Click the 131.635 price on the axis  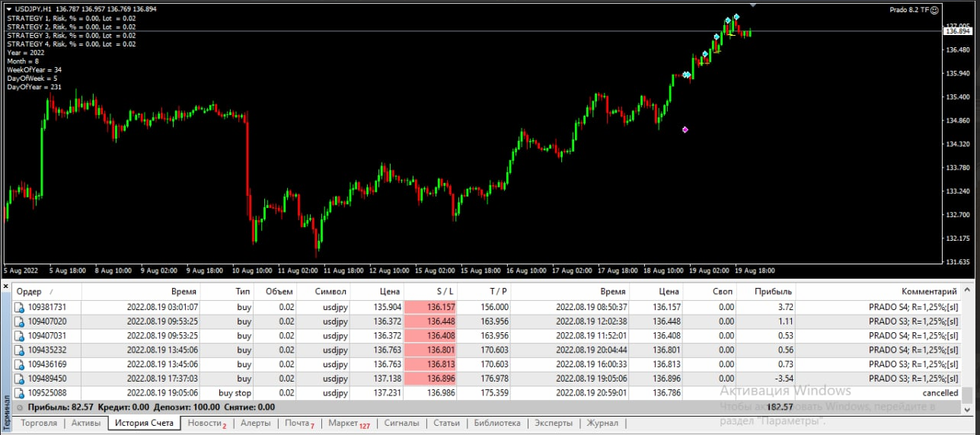pos(957,261)
